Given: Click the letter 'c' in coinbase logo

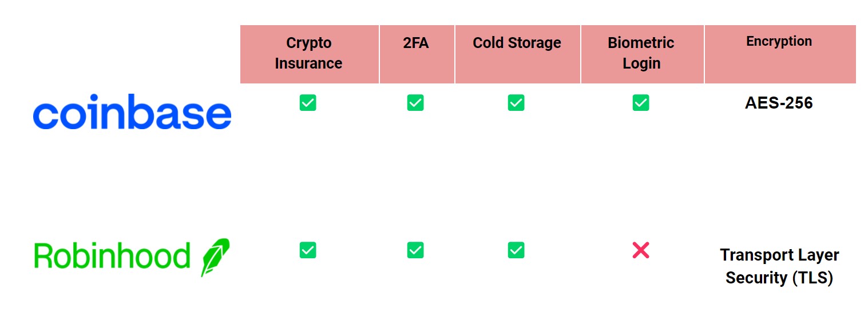Looking at the screenshot, I should coord(46,116).
